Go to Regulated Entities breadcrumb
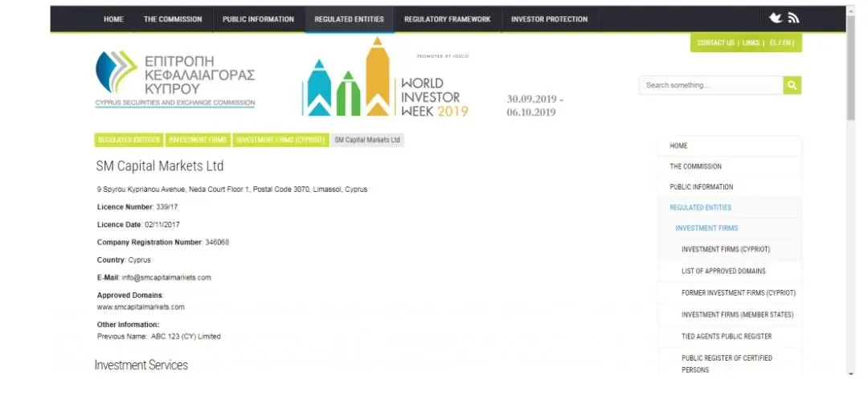The height and width of the screenshot is (412, 868). click(x=129, y=140)
